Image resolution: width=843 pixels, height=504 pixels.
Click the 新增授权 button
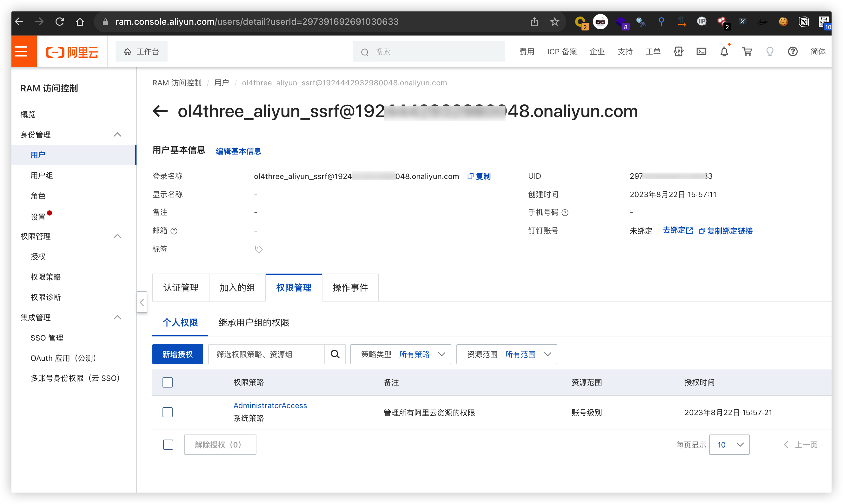pyautogui.click(x=178, y=354)
